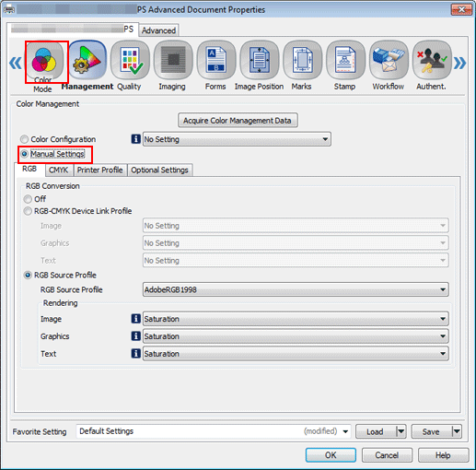Click the right double-chevron scroll arrow

coord(459,63)
